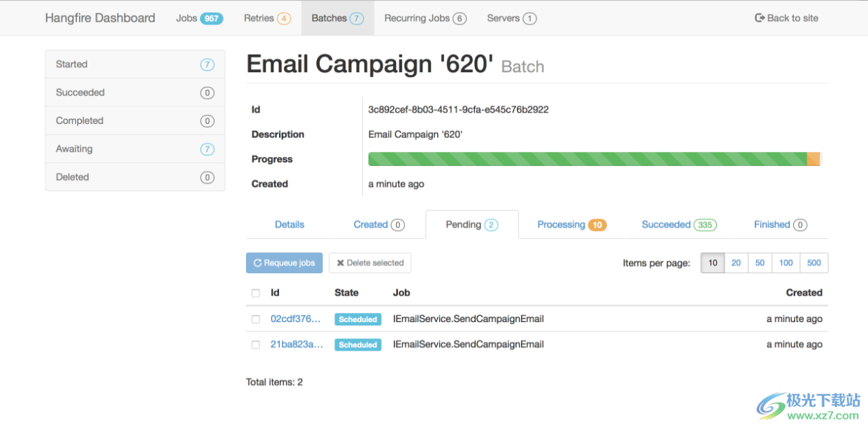Viewport: 868px width, 427px height.
Task: Switch to the Details tab
Action: (x=290, y=225)
